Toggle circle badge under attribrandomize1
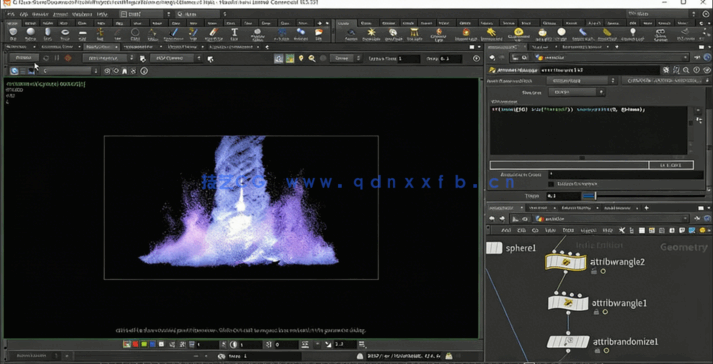The width and height of the screenshot is (713, 364). point(606,351)
